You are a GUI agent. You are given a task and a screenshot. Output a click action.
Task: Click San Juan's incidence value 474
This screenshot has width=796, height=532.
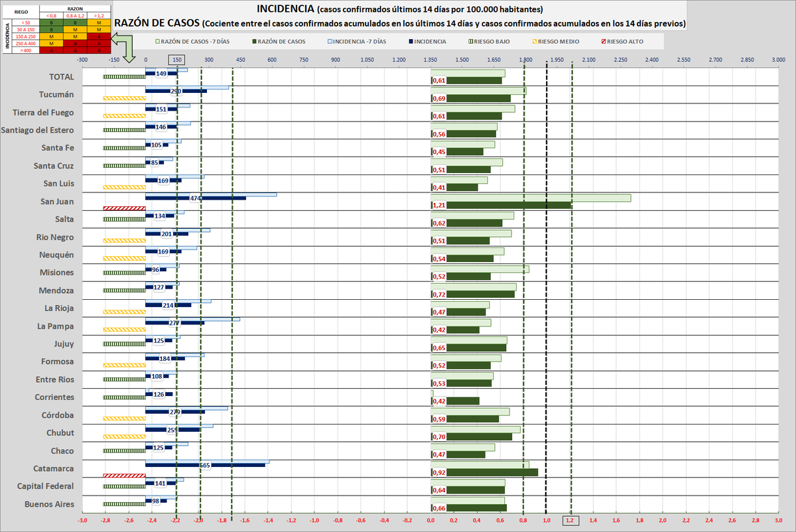[x=196, y=198]
